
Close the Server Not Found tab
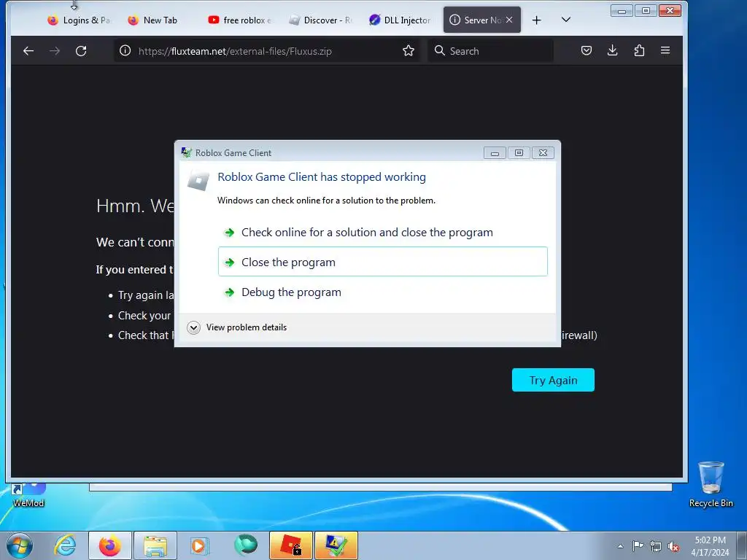click(509, 20)
